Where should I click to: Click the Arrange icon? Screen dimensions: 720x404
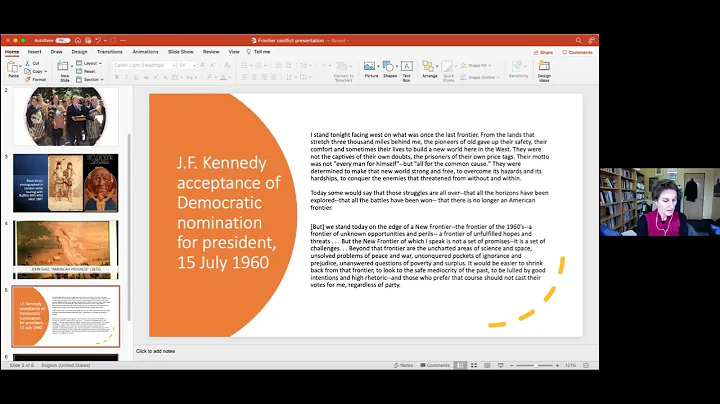pyautogui.click(x=428, y=67)
